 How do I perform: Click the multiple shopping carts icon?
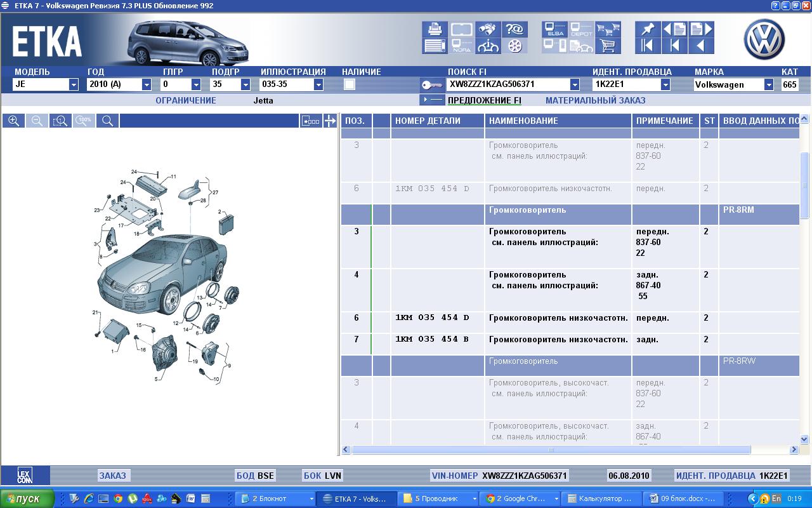608,29
